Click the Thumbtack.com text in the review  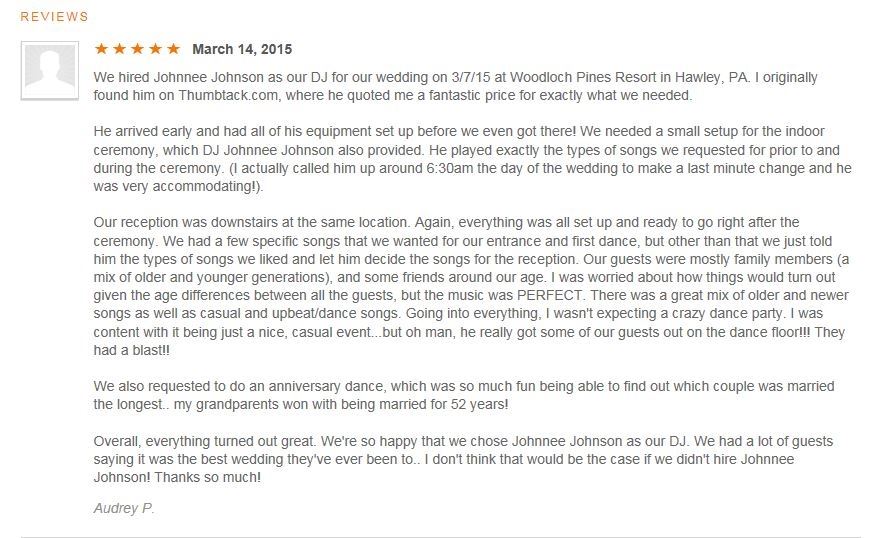pos(222,96)
